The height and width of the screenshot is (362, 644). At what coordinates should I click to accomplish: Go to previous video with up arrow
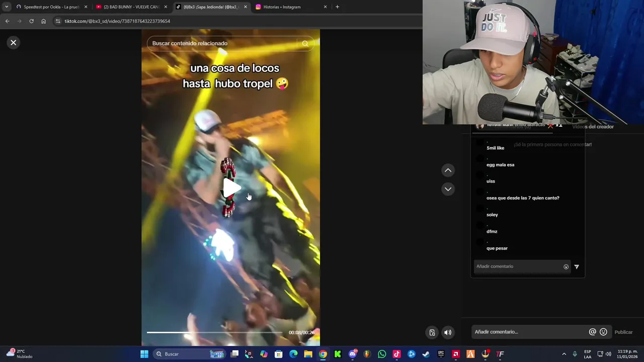click(x=448, y=170)
